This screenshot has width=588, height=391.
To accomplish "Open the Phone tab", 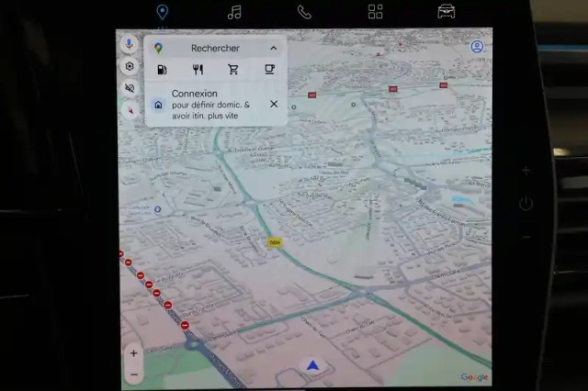I will (304, 12).
